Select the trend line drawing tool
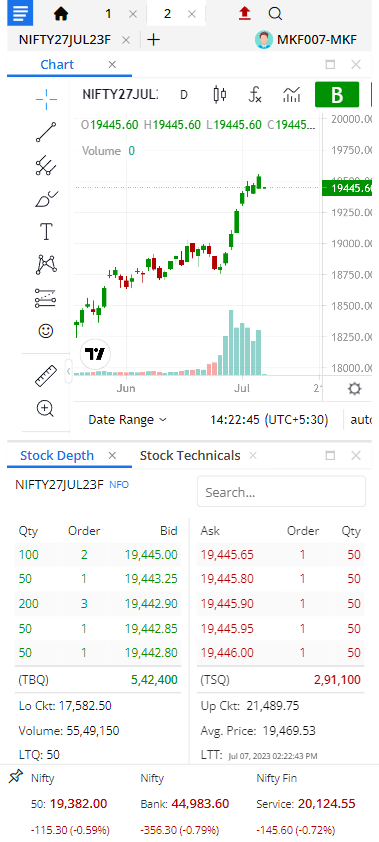Viewport: 379px width, 842px height. [x=46, y=132]
